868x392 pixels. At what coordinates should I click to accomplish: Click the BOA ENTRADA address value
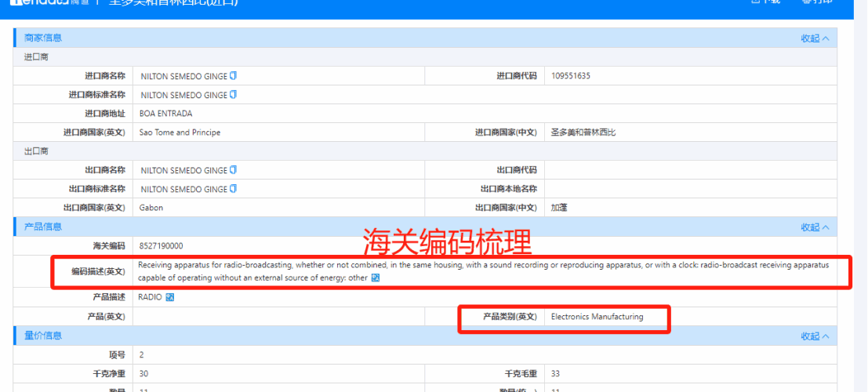pyautogui.click(x=165, y=114)
